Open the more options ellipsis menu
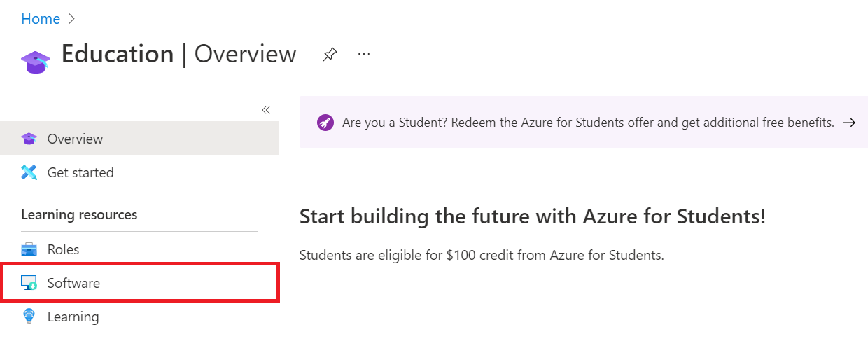Image resolution: width=868 pixels, height=339 pixels. 364,54
